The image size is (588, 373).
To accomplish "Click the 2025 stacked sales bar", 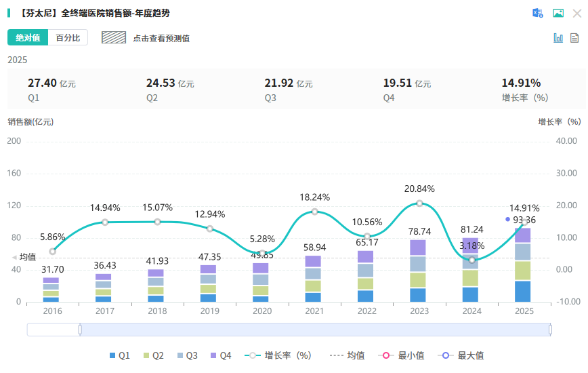I will (x=522, y=264).
